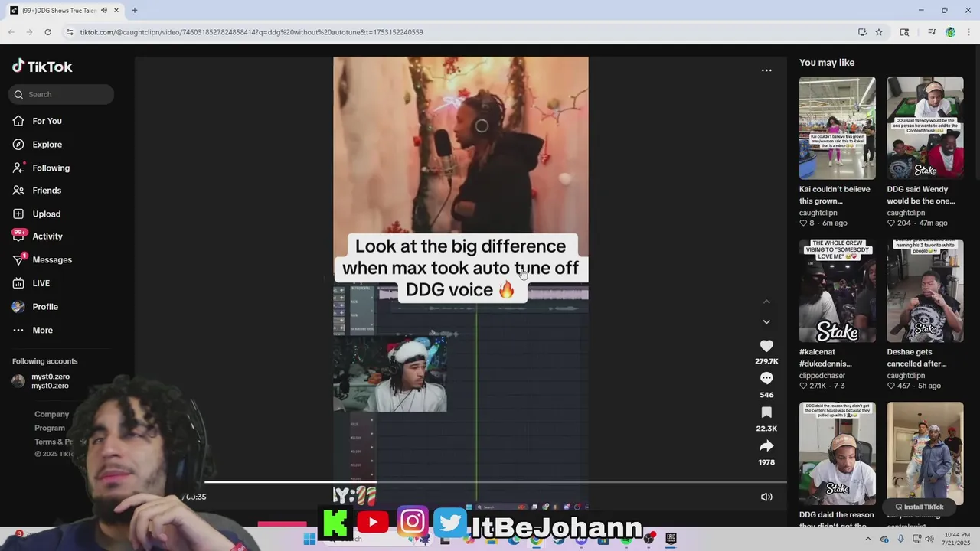Click the Following sidebar icon
Viewport: 980px width, 551px height.
[x=18, y=168]
